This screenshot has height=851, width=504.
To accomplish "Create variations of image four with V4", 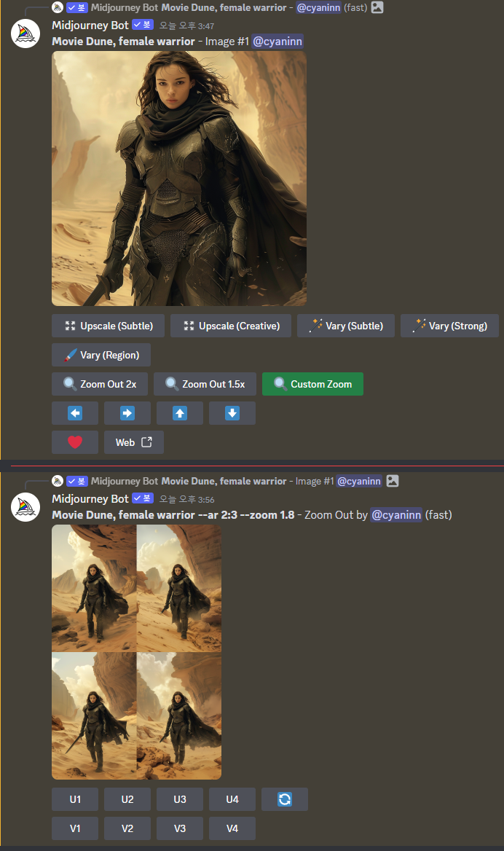I will click(232, 828).
